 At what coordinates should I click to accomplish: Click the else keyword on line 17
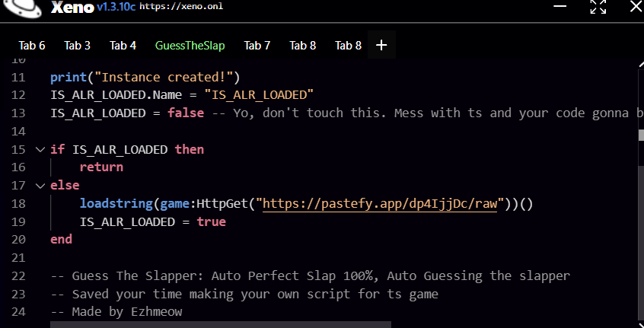point(65,186)
